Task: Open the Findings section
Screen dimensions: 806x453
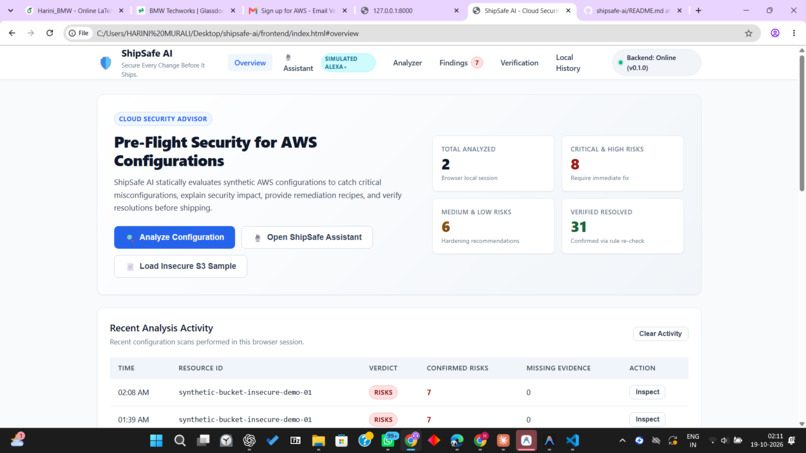Action: (x=453, y=63)
